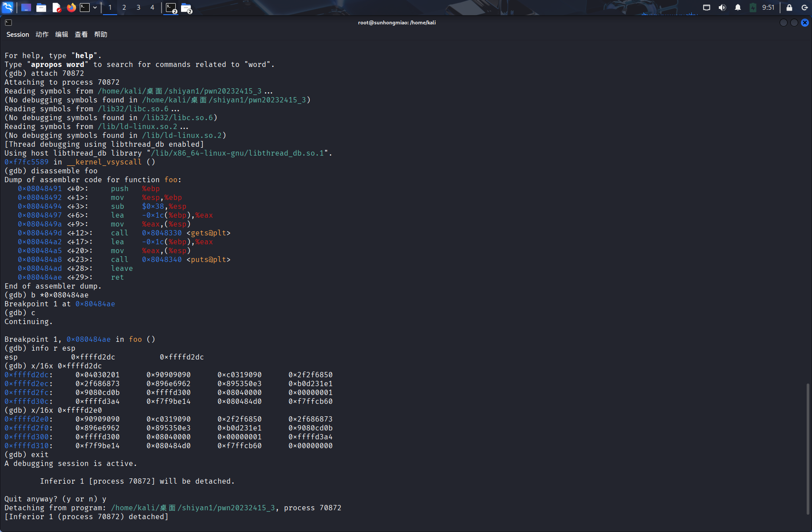This screenshot has width=812, height=532.
Task: Click the terminal window icon in title bar
Action: pyautogui.click(x=8, y=23)
